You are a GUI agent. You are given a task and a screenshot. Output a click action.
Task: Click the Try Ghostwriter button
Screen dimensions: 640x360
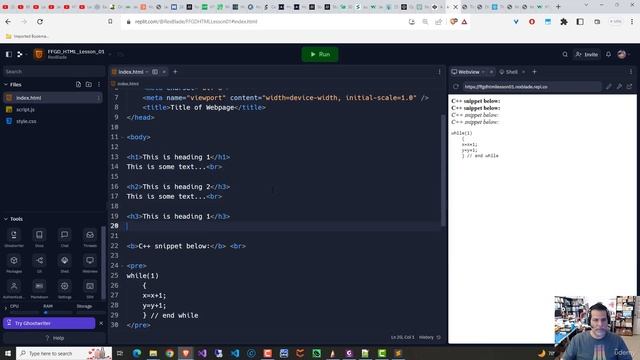pos(49,323)
